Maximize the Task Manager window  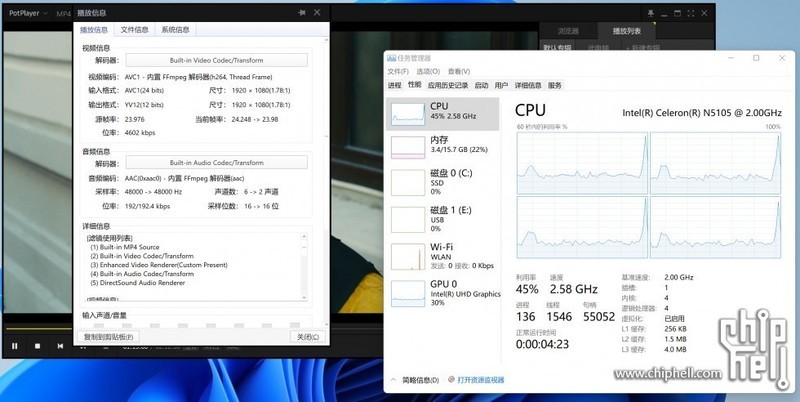click(756, 58)
